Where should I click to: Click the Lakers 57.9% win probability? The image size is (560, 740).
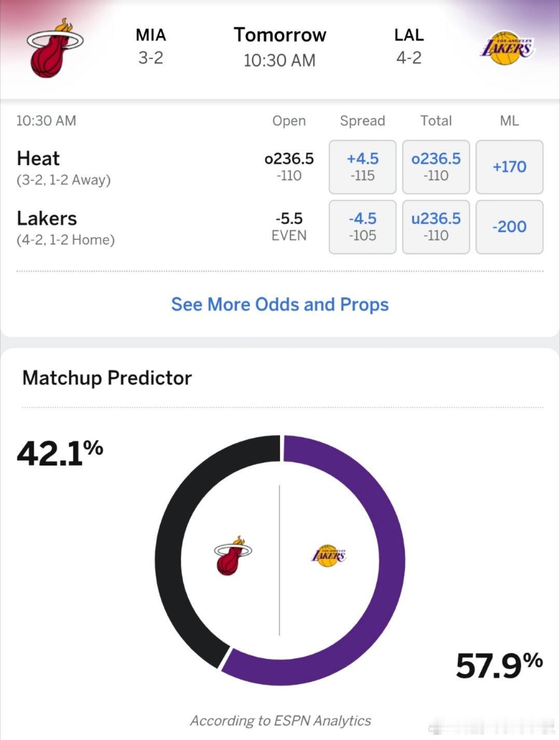[499, 666]
